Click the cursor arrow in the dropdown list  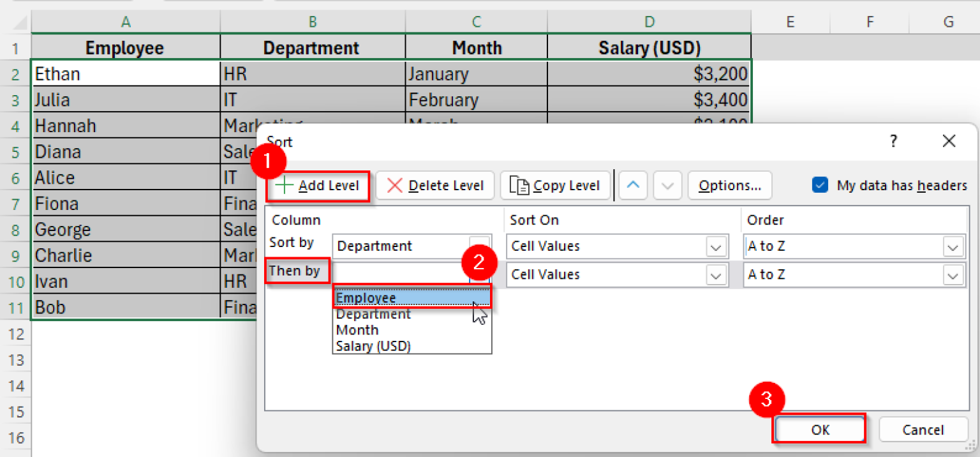coord(477,315)
